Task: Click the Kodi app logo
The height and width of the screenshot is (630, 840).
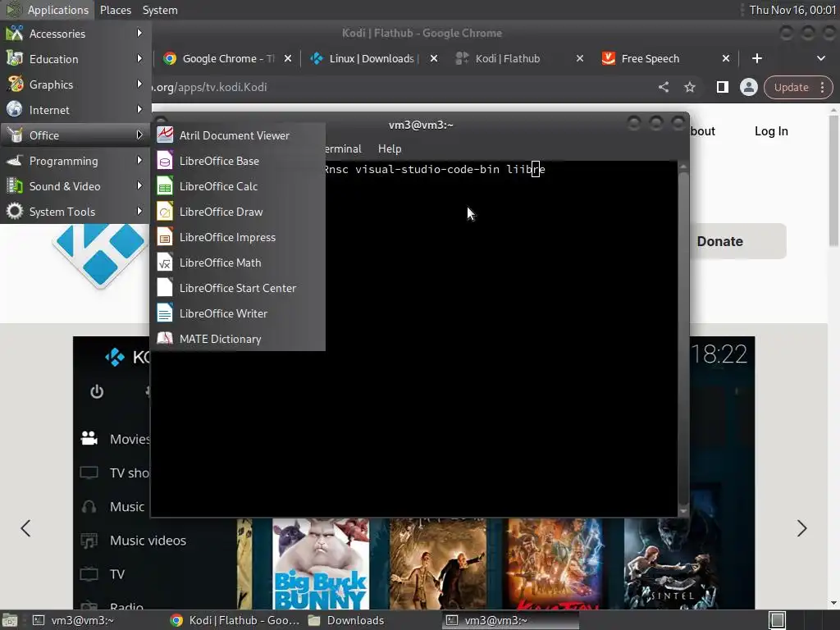Action: click(x=101, y=256)
